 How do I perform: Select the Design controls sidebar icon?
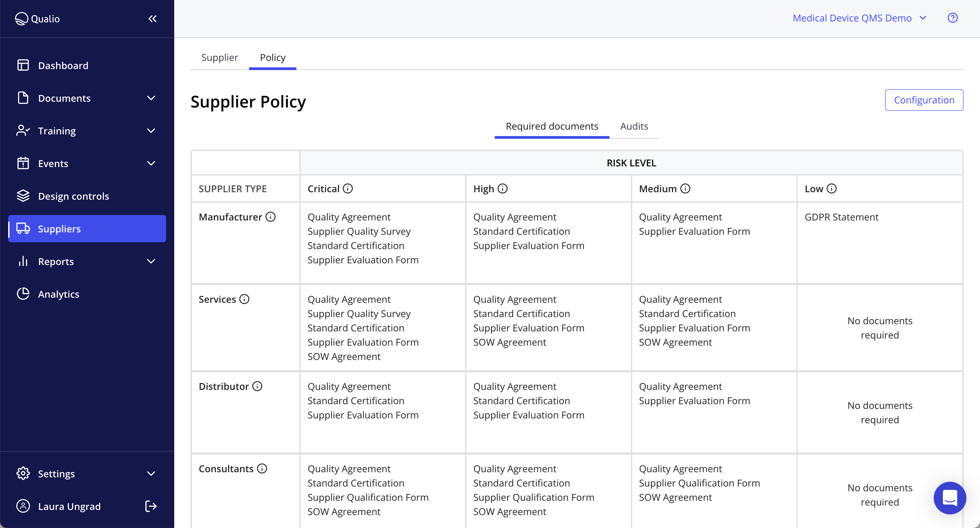(x=23, y=196)
